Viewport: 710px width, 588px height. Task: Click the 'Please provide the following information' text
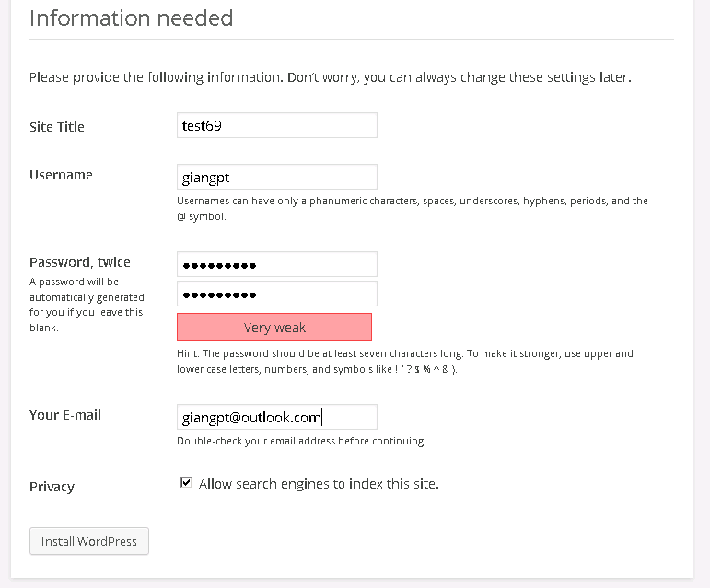tap(331, 77)
